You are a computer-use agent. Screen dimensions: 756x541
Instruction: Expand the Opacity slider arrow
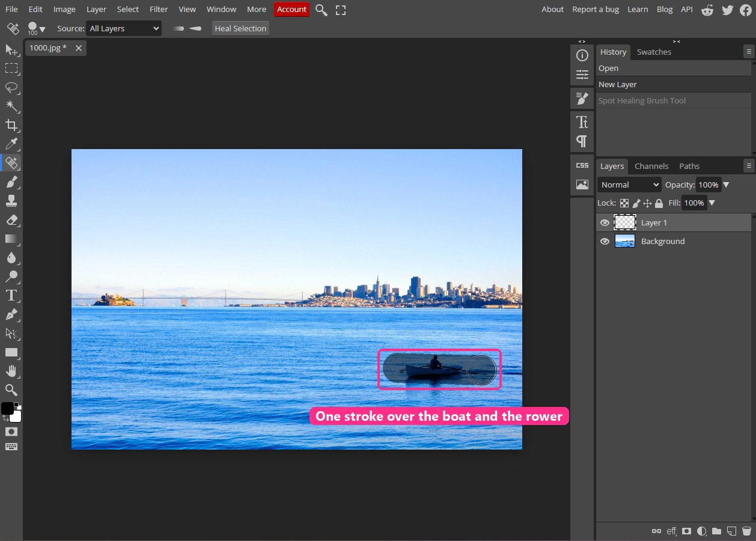click(x=726, y=185)
